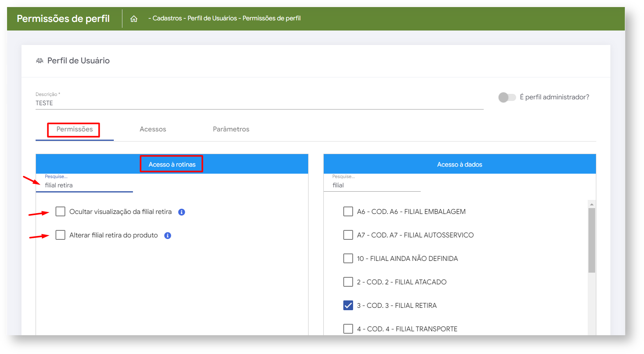This screenshot has height=354, width=644.
Task: Click the Descrição field containing TESTE
Action: click(258, 103)
